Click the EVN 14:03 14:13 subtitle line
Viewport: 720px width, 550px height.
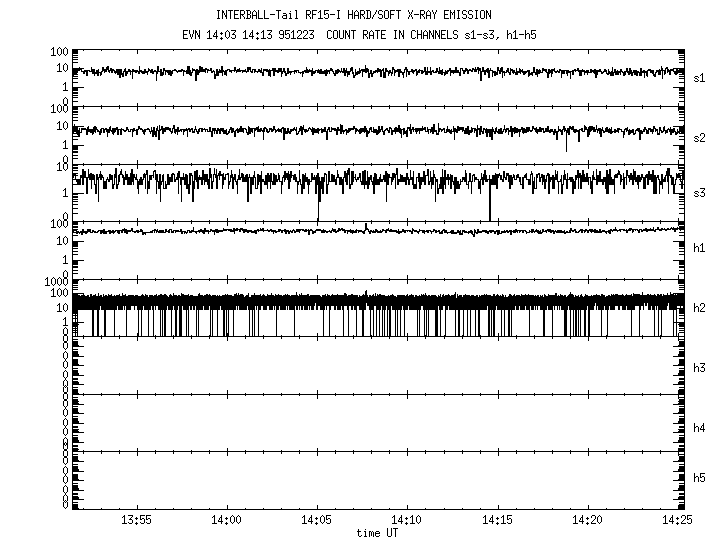360,34
